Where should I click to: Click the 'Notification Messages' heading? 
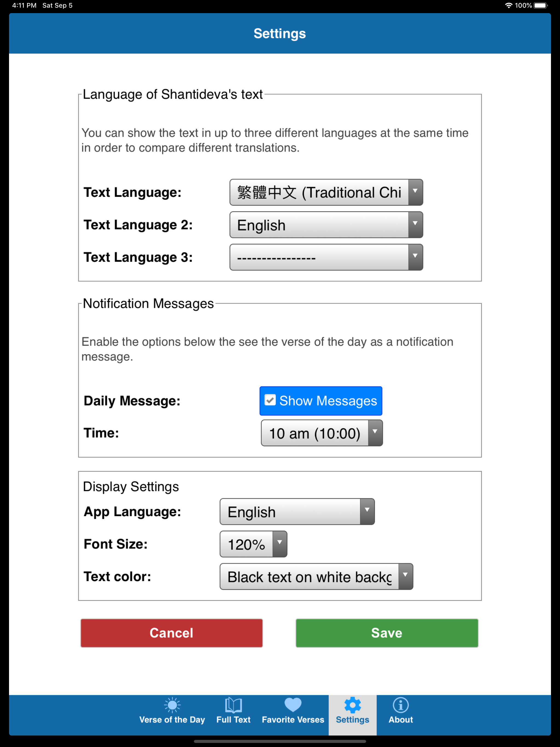148,303
